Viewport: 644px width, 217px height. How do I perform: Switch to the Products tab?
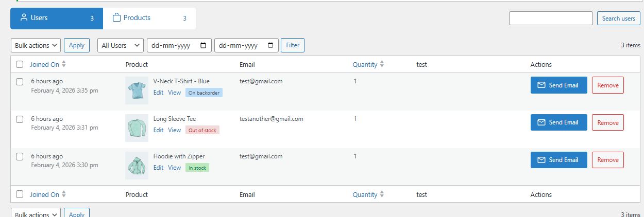click(149, 18)
